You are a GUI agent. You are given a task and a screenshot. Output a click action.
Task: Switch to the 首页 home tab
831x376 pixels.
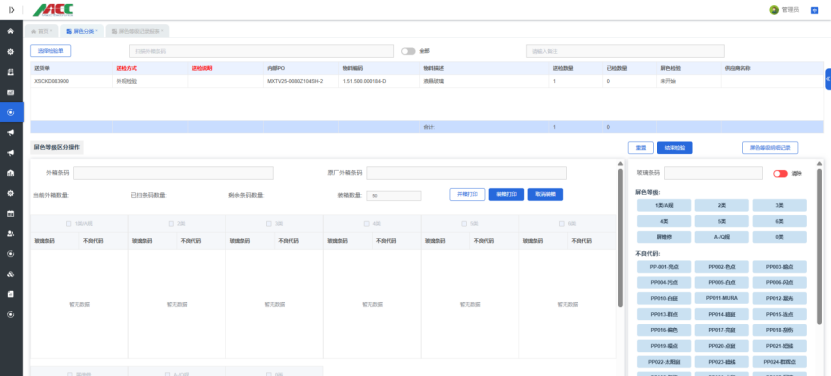[x=41, y=31]
